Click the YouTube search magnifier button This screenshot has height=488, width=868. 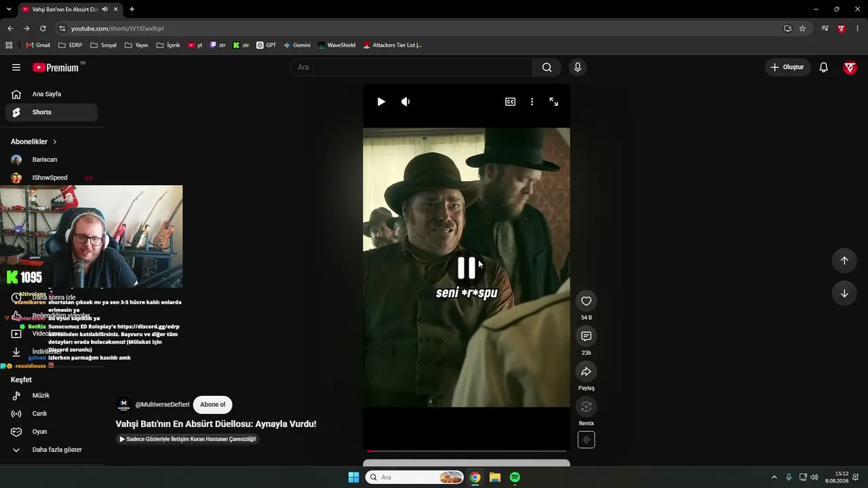(547, 67)
